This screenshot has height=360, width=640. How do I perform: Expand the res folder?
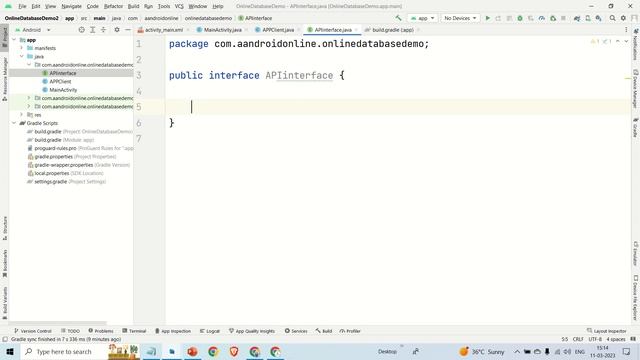pos(22,115)
